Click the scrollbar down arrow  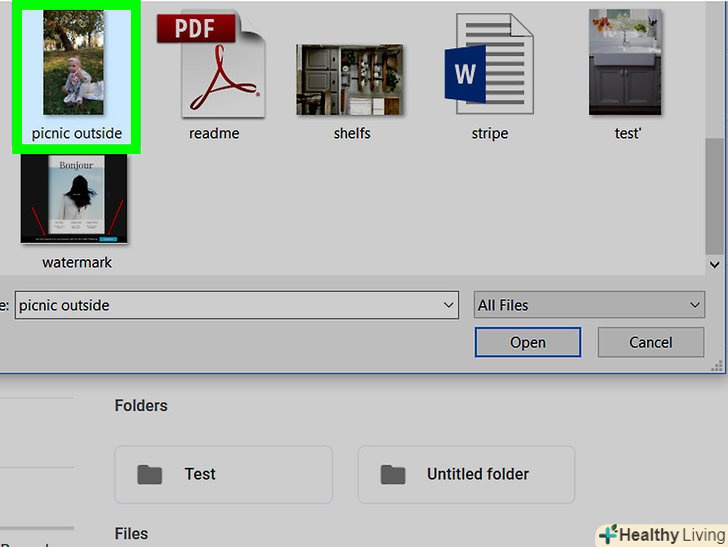[x=715, y=265]
